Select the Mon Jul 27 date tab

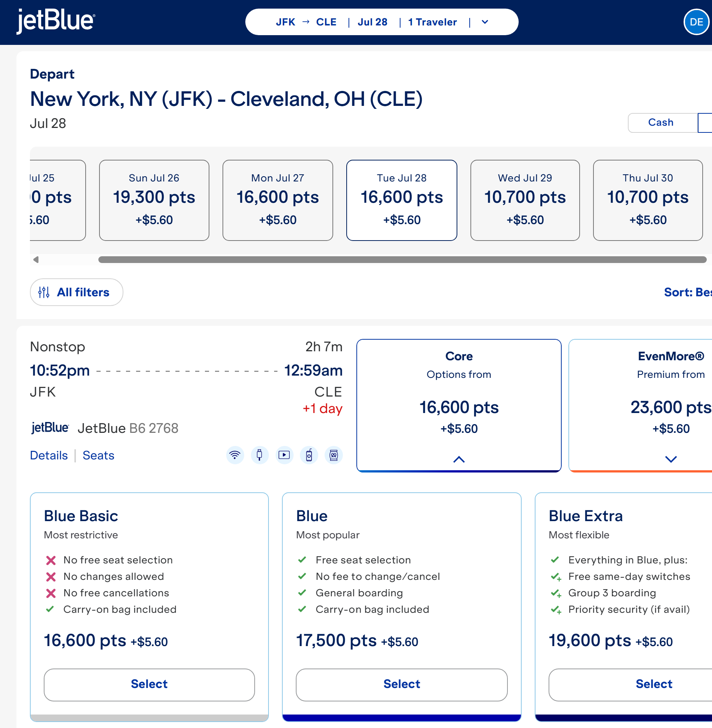278,200
